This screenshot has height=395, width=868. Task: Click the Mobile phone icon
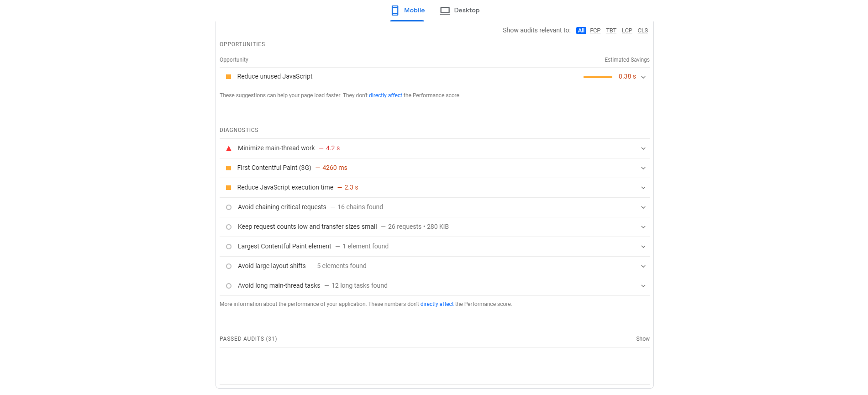tap(395, 11)
